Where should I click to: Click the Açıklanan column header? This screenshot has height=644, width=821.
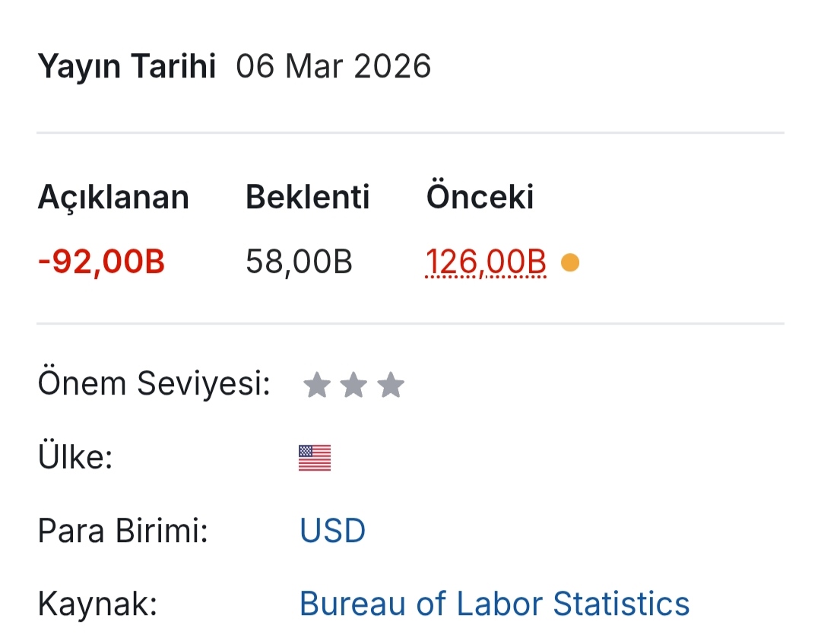113,198
